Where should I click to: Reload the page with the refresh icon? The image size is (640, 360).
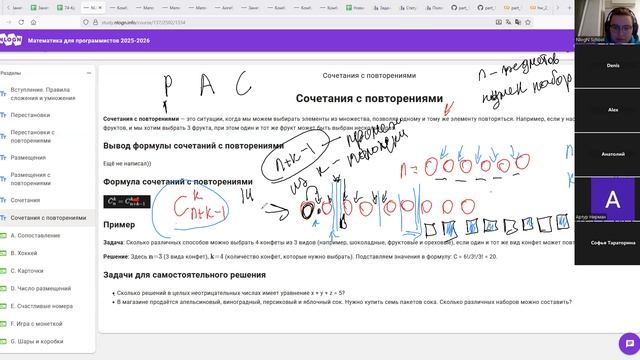coord(21,22)
